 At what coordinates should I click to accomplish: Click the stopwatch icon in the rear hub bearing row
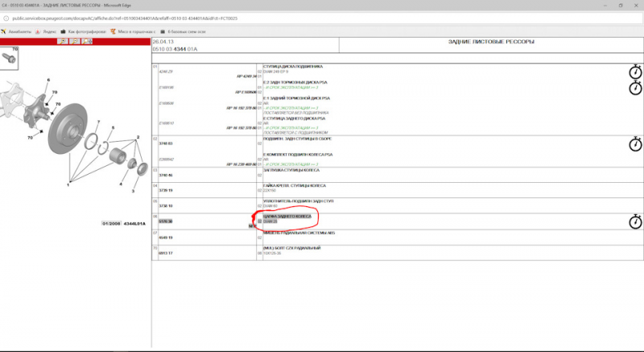(635, 145)
